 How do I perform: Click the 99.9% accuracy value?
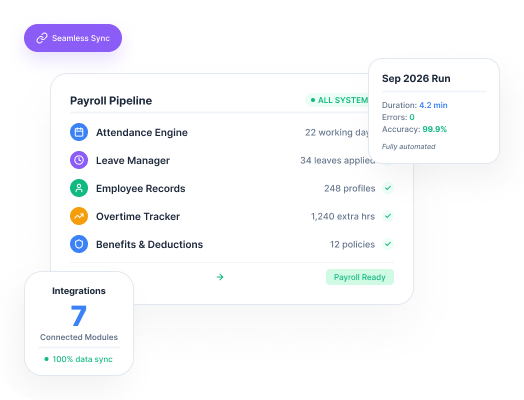coord(434,129)
